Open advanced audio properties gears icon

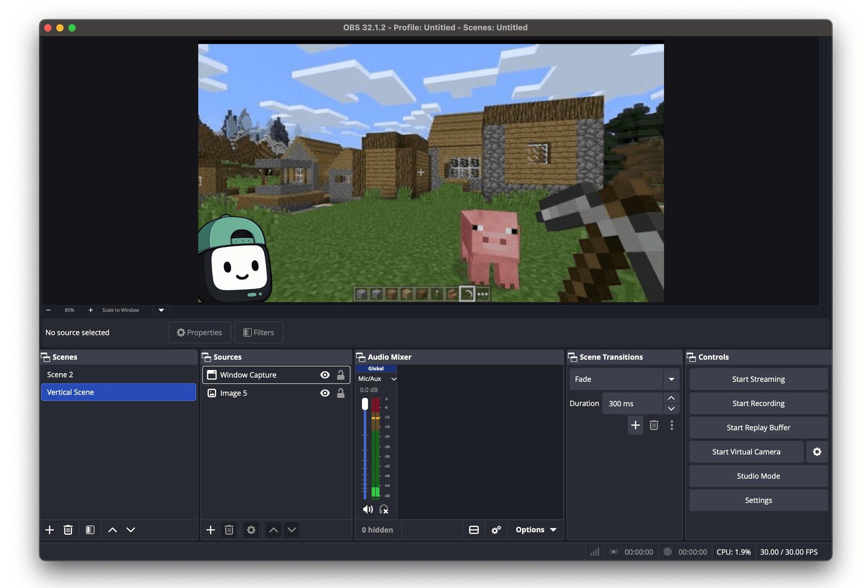click(x=496, y=530)
